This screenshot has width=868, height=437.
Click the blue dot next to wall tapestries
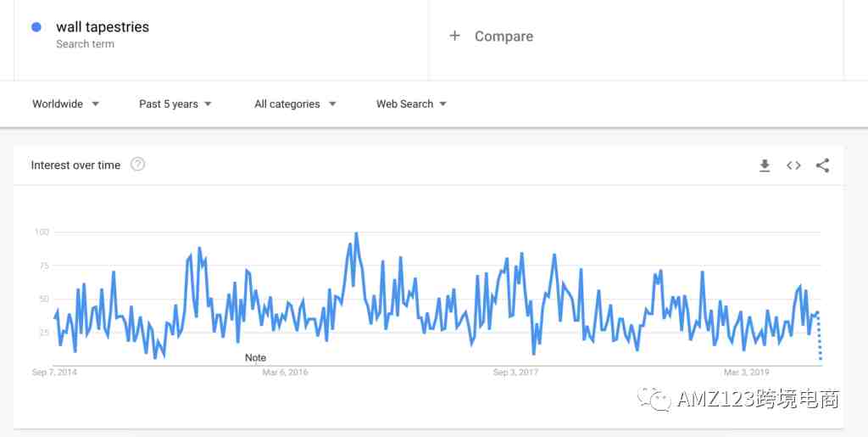[36, 27]
